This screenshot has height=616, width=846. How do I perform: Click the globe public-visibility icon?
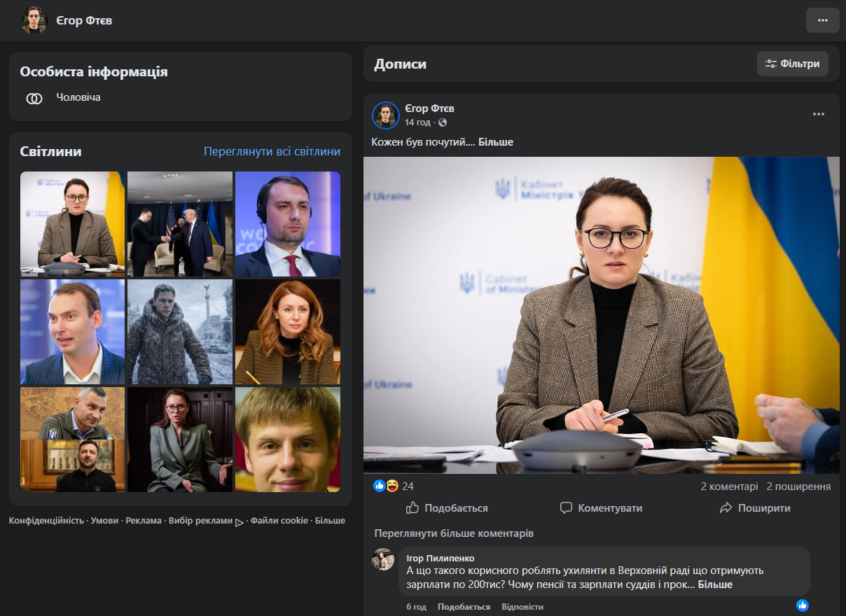443,123
